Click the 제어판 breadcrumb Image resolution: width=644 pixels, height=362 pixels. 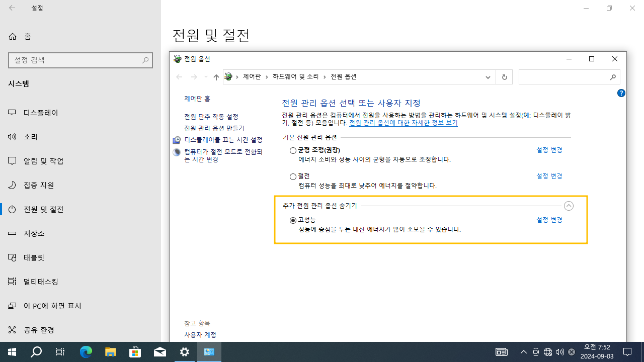252,77
